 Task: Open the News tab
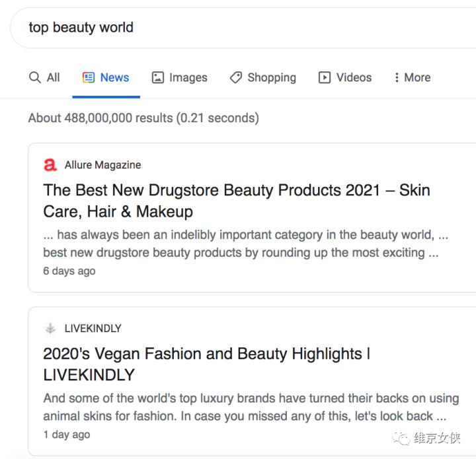[106, 78]
